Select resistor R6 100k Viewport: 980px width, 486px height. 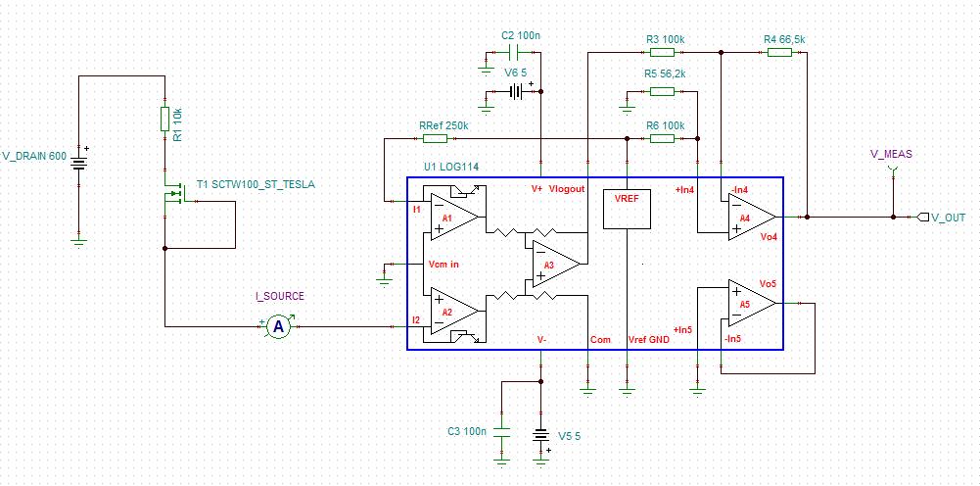[x=662, y=138]
